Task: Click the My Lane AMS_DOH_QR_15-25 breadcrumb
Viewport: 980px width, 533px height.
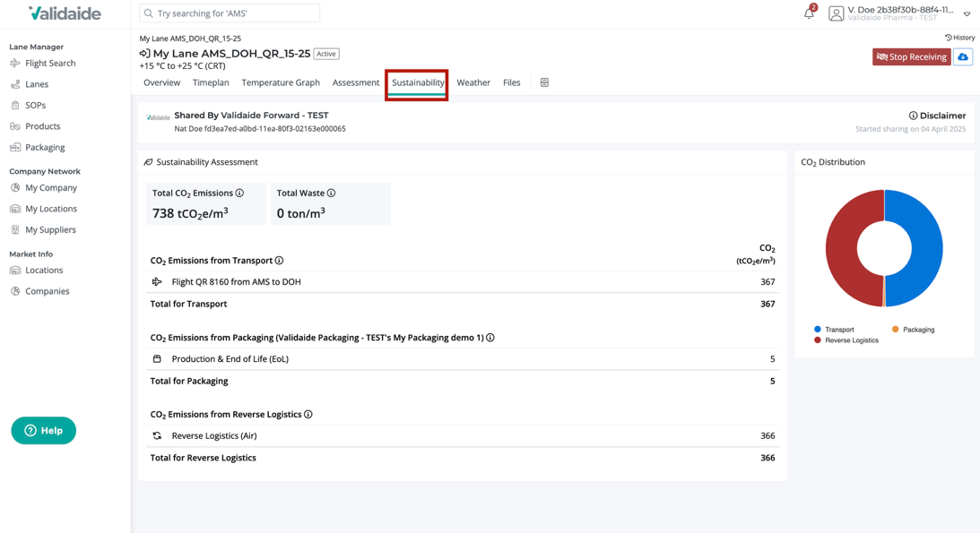Action: tap(190, 38)
